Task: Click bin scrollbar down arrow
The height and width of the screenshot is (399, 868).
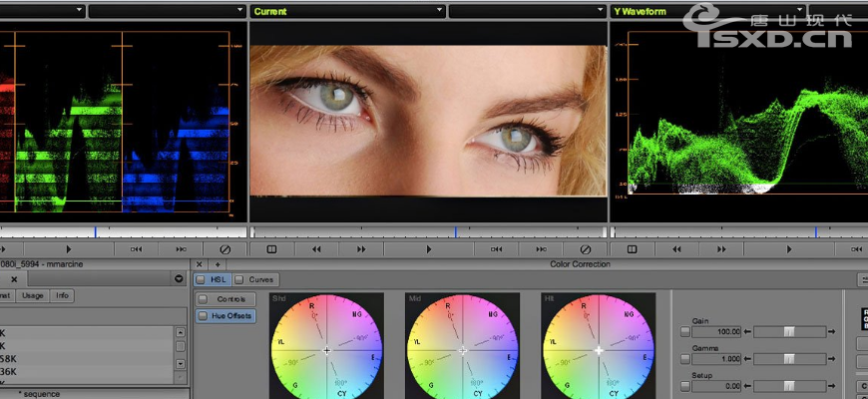Action: tap(180, 363)
